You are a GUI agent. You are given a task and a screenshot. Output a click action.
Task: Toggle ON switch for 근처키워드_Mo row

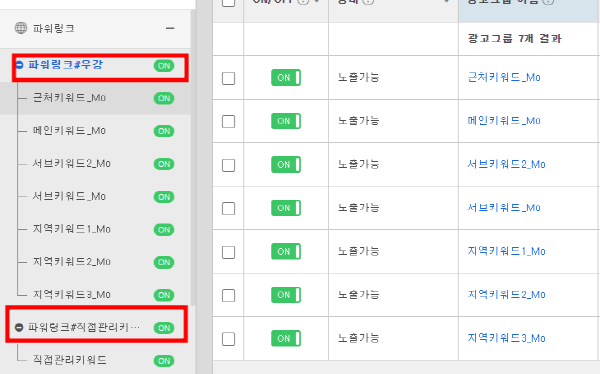coord(286,77)
